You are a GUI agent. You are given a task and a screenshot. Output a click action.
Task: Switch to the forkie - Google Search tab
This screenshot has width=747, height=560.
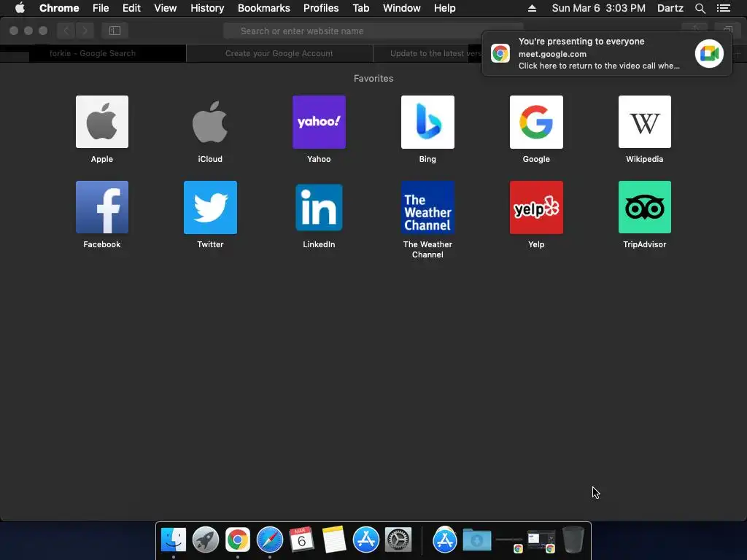[93, 53]
